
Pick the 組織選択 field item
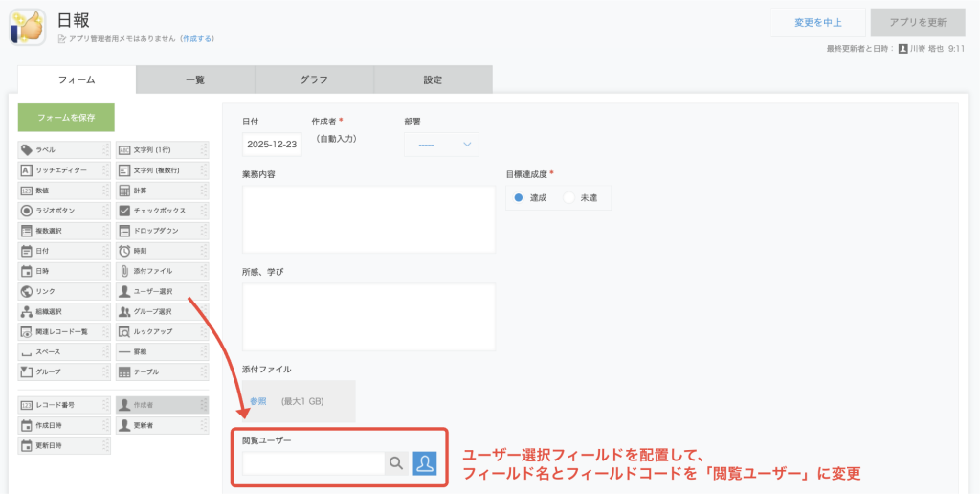tap(64, 311)
